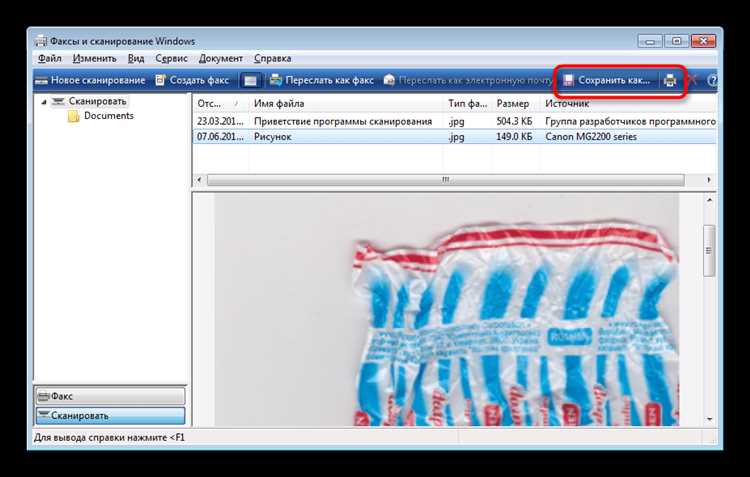
Task: Sort by the Тип фа... column header
Action: [x=468, y=103]
